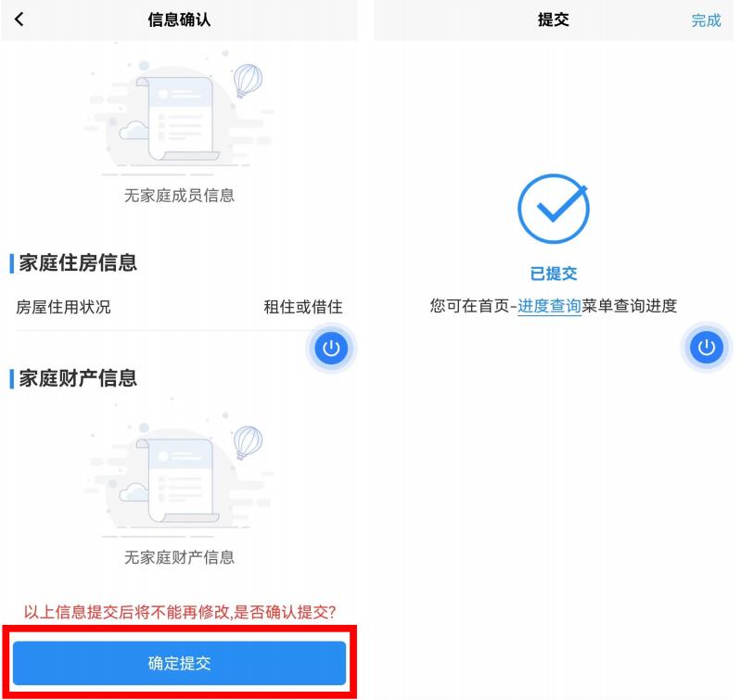Click the 确定提交 submit button
This screenshot has width=741, height=700.
[180, 663]
